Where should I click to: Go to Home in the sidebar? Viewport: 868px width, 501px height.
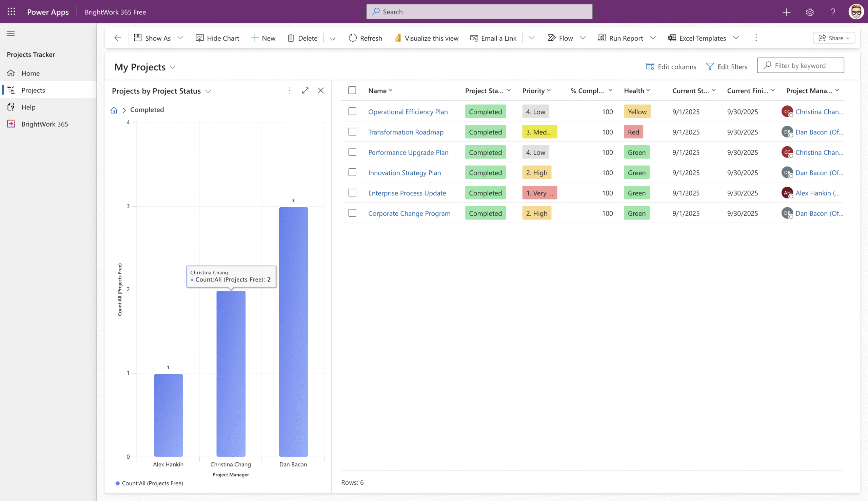click(30, 73)
